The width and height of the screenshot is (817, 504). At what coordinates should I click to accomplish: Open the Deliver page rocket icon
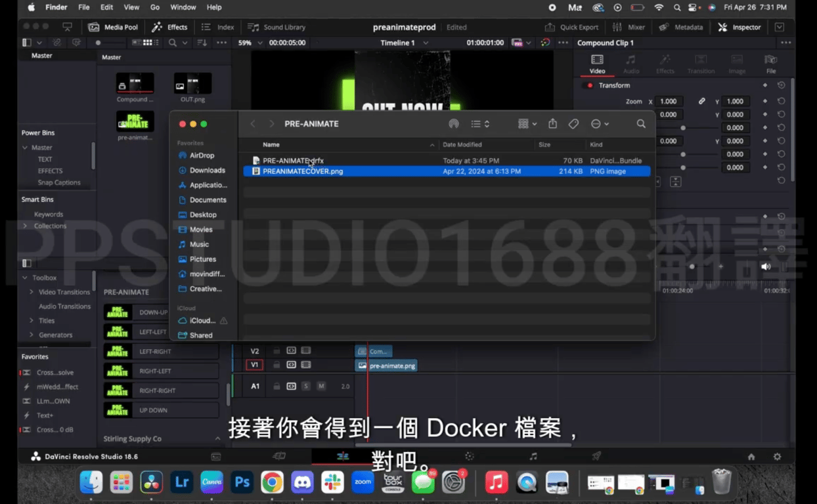(x=596, y=456)
